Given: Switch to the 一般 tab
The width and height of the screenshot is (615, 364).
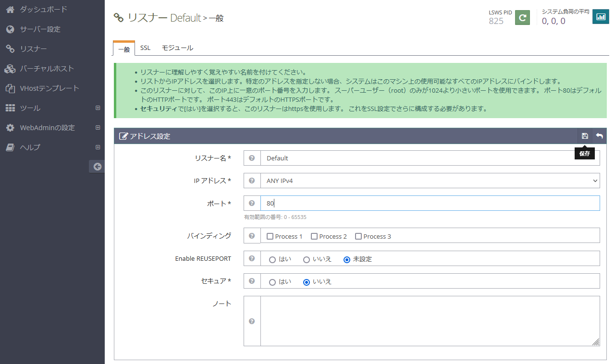Looking at the screenshot, I should point(124,49).
